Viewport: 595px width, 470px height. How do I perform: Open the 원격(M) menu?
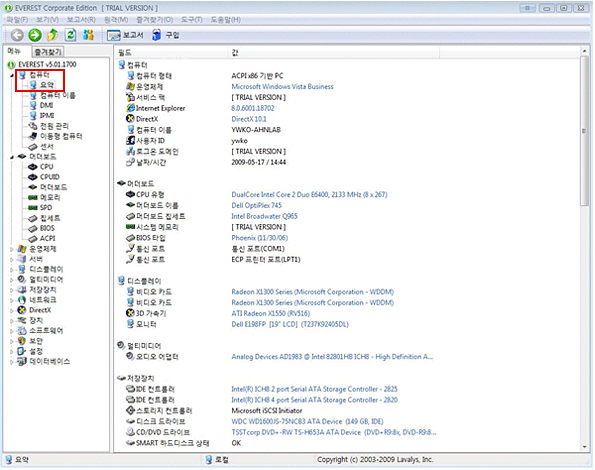click(x=116, y=20)
